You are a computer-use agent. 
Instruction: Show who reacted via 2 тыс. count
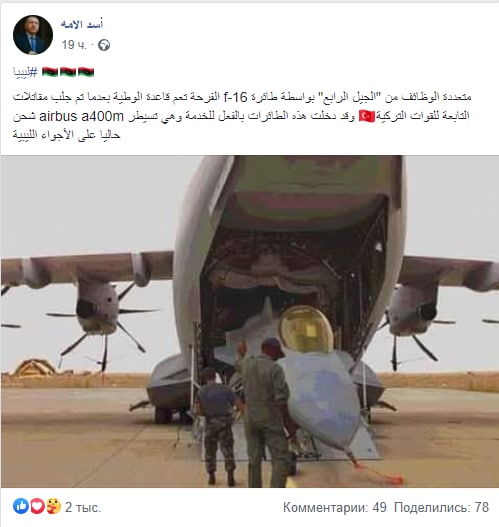coord(83,507)
